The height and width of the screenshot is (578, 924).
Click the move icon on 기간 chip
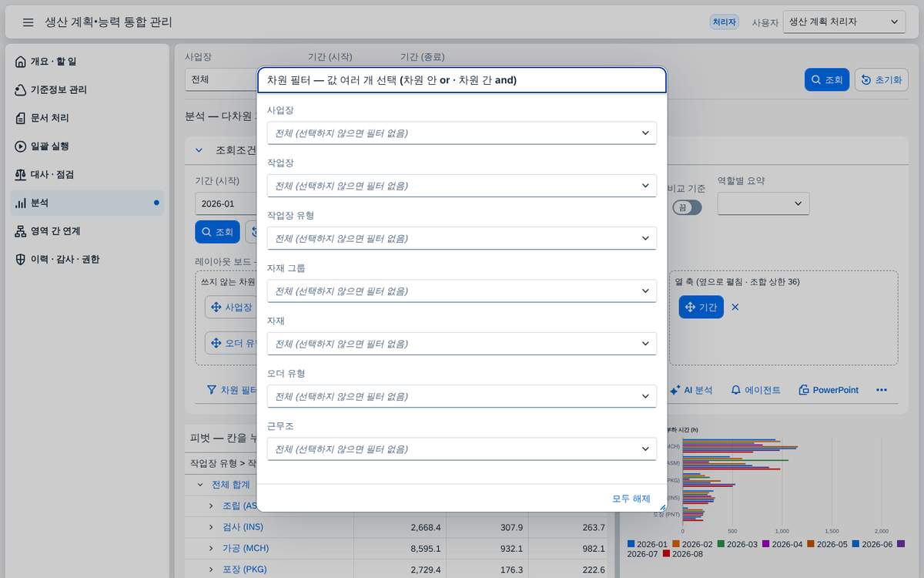[690, 307]
